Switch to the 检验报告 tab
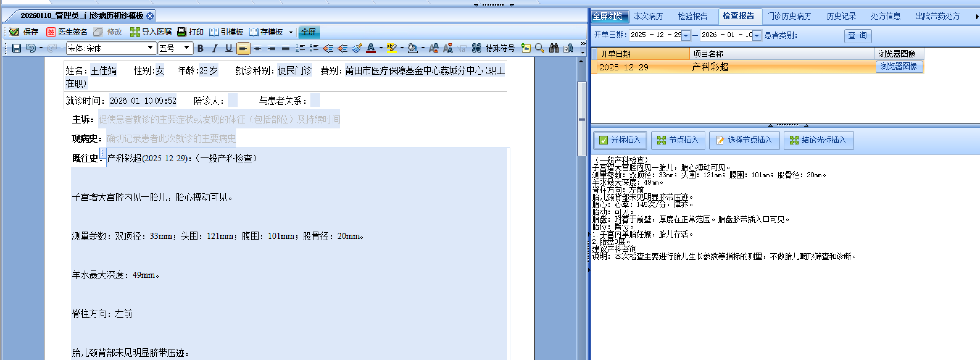The width and height of the screenshot is (980, 360). 692,16
